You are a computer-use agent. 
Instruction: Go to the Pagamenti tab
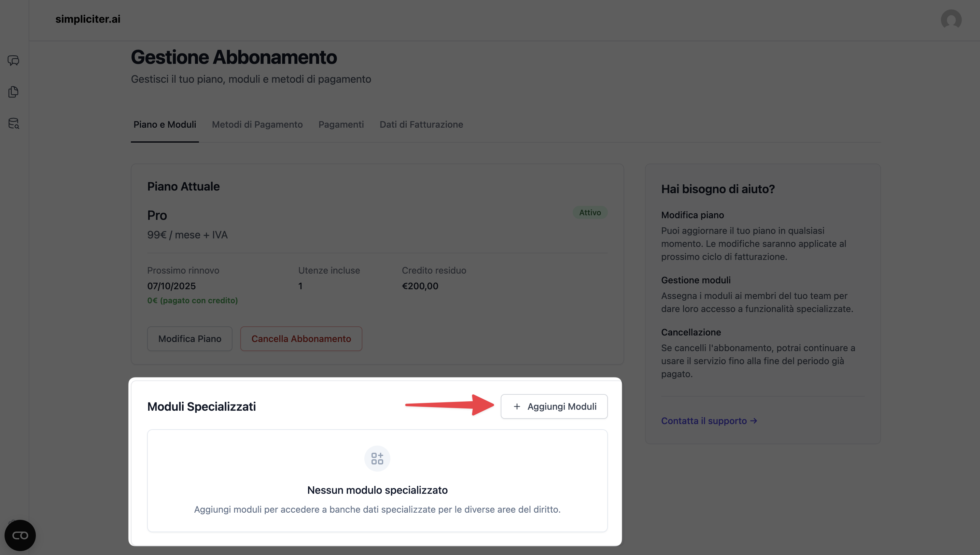[x=341, y=125]
